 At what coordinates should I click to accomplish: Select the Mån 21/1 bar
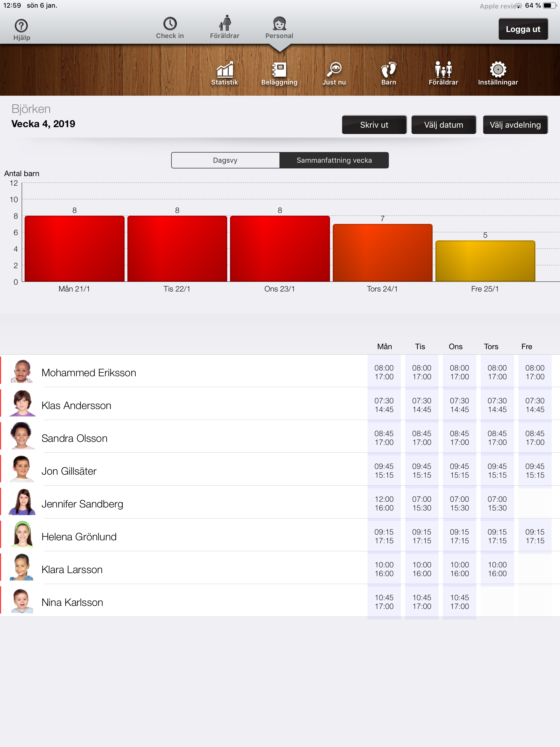point(75,249)
